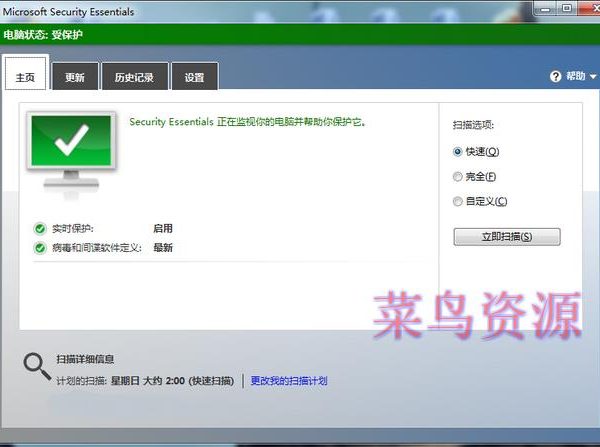Image resolution: width=600 pixels, height=447 pixels.
Task: Select the 快速 (Quick) scan option
Action: (458, 152)
